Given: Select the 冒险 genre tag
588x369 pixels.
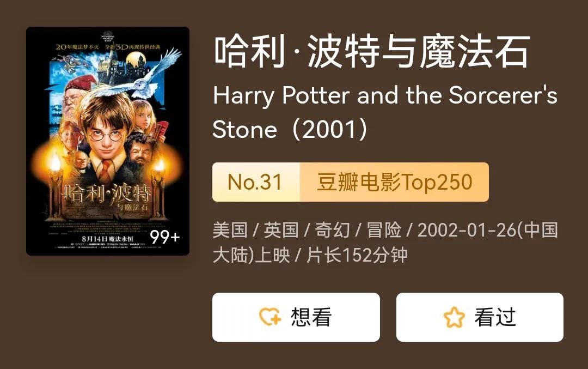Looking at the screenshot, I should [x=384, y=230].
